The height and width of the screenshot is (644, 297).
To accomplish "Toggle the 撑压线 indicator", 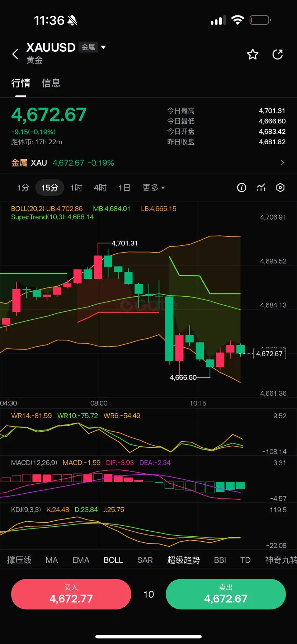I will tap(19, 560).
